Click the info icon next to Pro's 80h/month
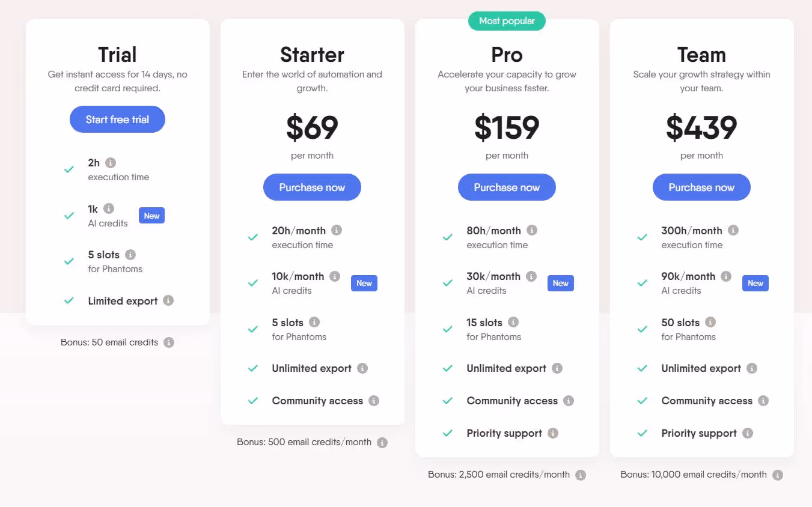 pos(533,229)
